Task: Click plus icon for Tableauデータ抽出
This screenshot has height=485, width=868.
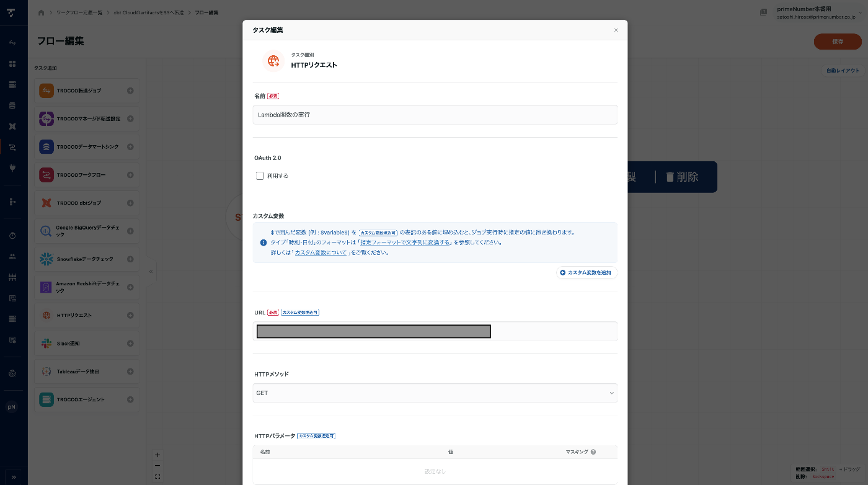Action: tap(130, 372)
